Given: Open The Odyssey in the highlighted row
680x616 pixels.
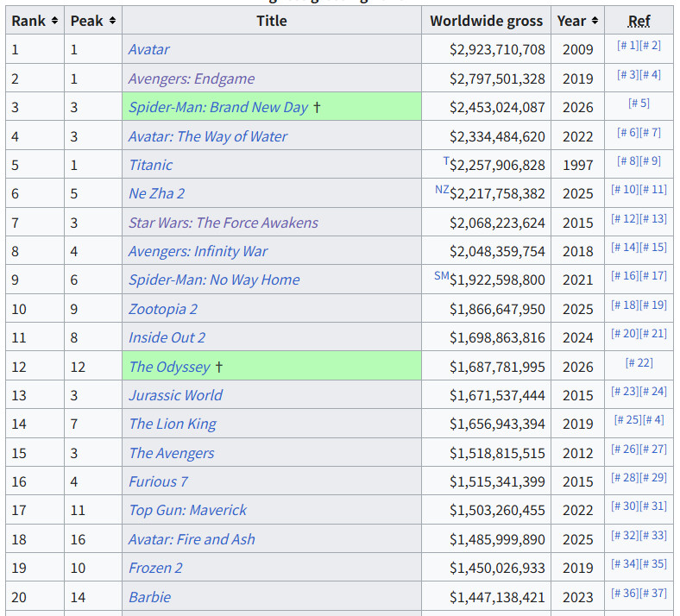Looking at the screenshot, I should [x=169, y=367].
